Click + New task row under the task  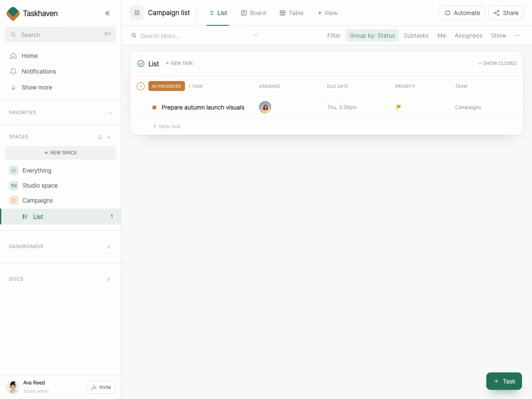click(167, 126)
